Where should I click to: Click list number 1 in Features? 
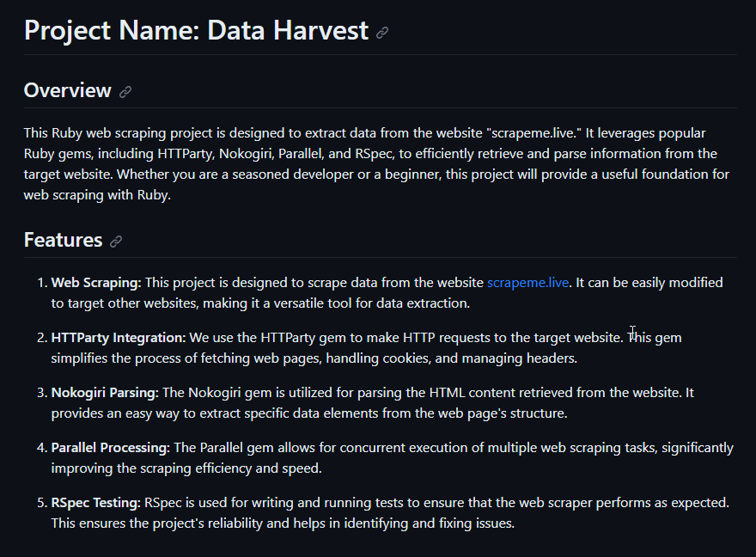(x=42, y=283)
